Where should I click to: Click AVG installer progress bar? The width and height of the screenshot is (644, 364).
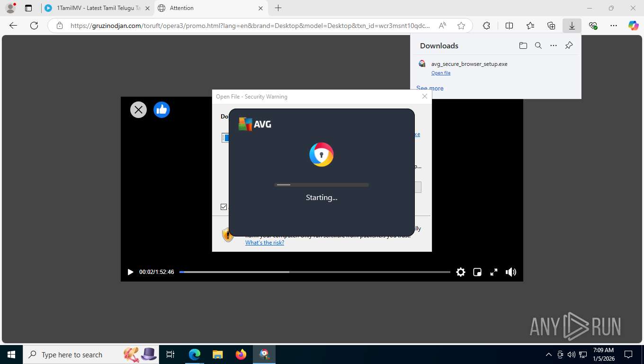point(322,184)
